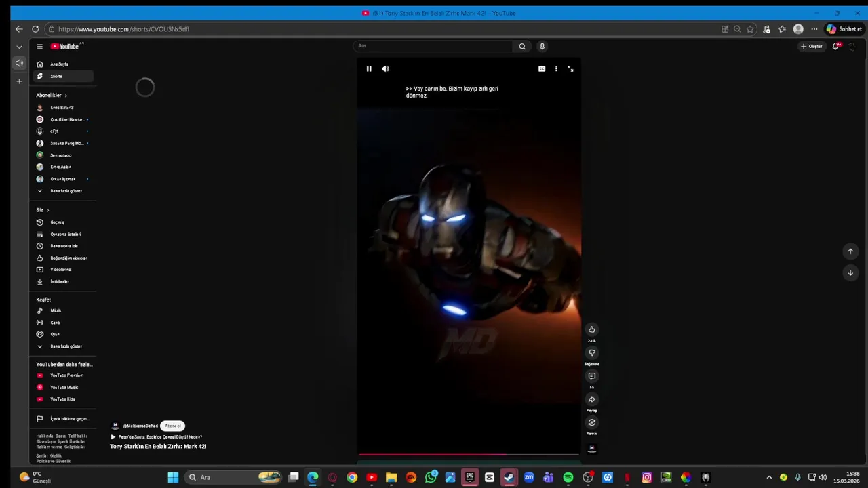Click the search magnifier button
868x488 pixels.
click(x=522, y=46)
